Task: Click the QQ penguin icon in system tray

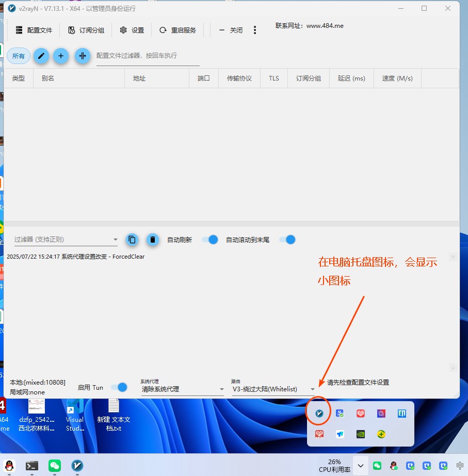Action: click(394, 466)
